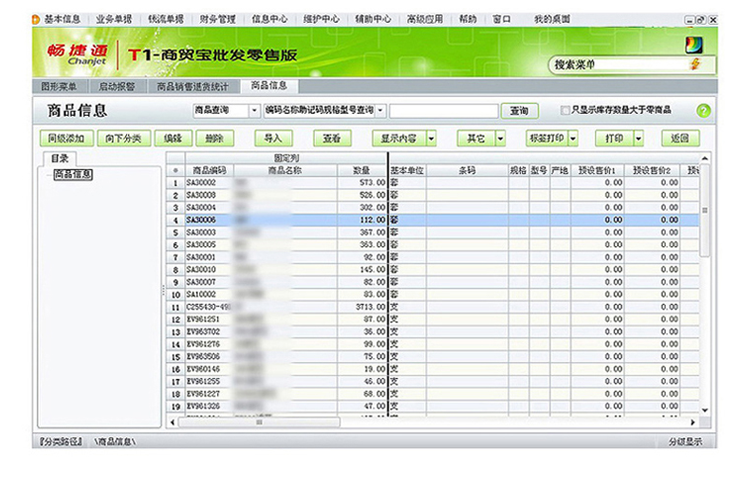Click the 条码 column header
Viewport: 750px width, 481px height.
[x=467, y=170]
